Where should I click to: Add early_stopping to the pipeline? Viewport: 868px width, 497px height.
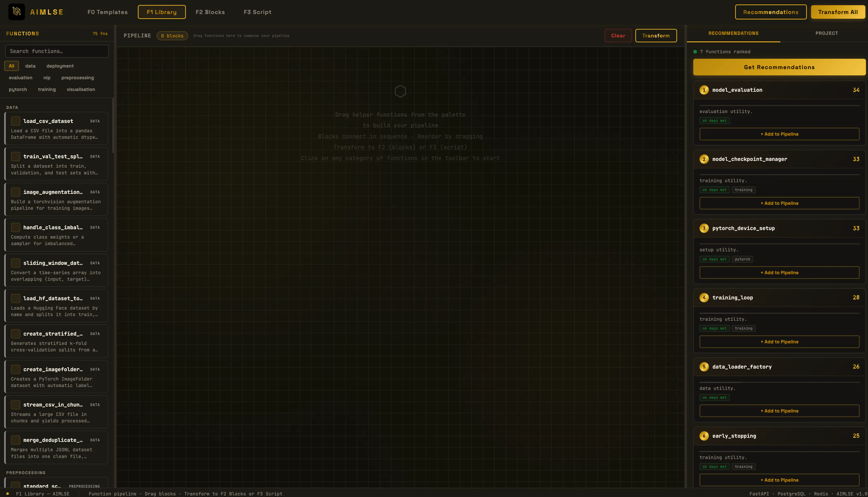(x=779, y=480)
